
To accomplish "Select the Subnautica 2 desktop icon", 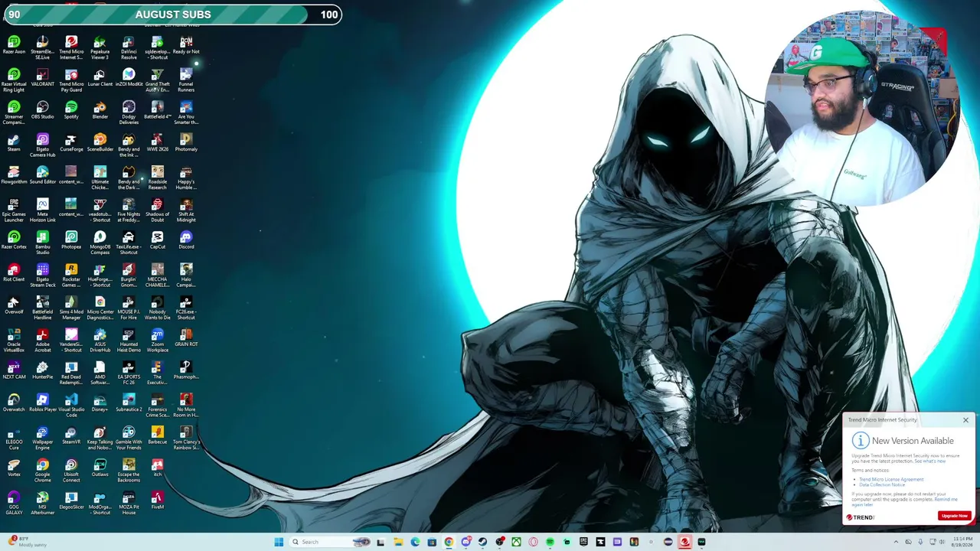I will (x=129, y=403).
